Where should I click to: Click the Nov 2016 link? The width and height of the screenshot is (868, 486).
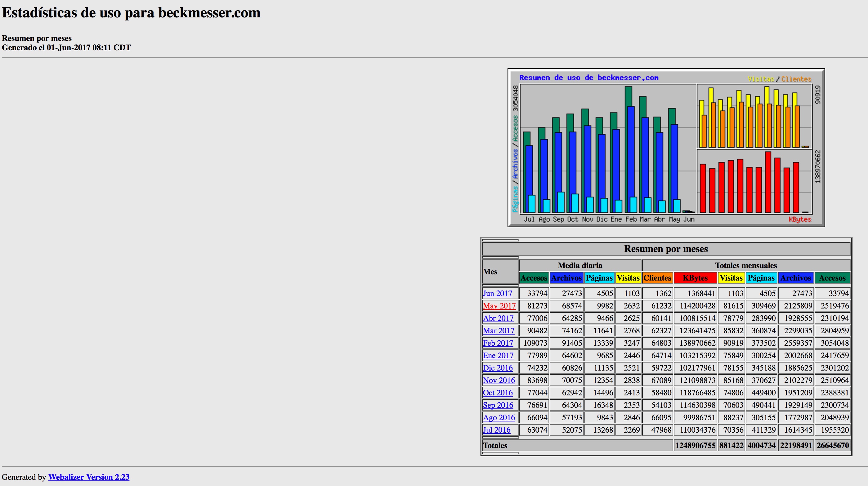(499, 380)
